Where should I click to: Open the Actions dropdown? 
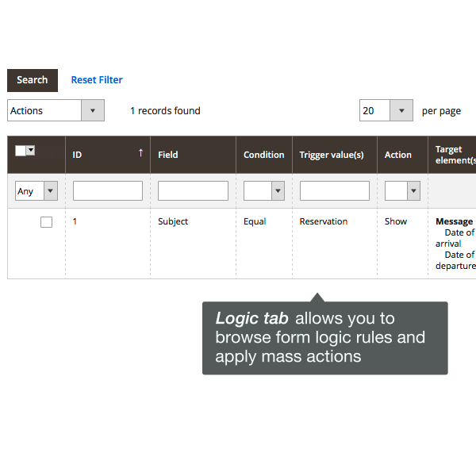pyautogui.click(x=56, y=110)
